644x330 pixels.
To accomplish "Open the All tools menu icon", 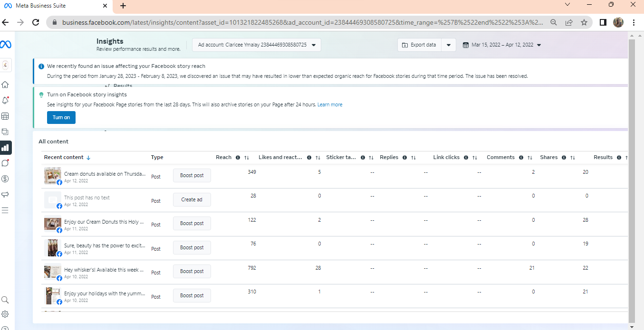I will 5,210.
